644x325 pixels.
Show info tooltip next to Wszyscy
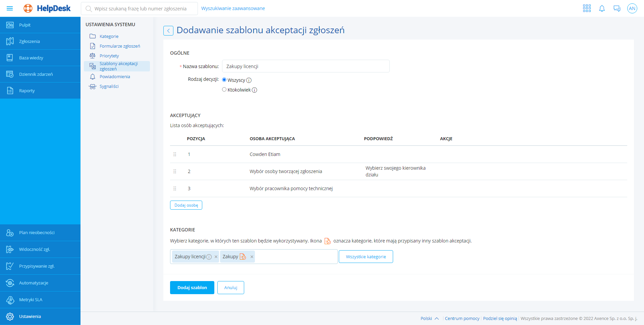pos(249,80)
